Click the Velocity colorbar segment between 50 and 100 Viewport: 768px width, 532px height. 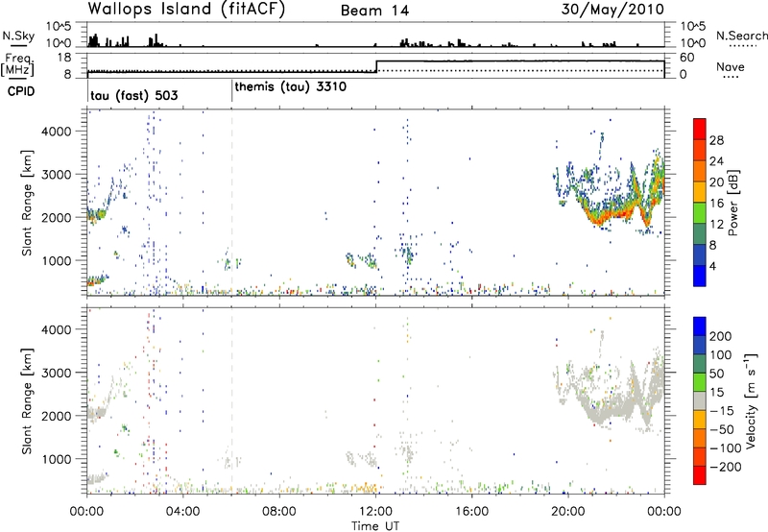(700, 364)
